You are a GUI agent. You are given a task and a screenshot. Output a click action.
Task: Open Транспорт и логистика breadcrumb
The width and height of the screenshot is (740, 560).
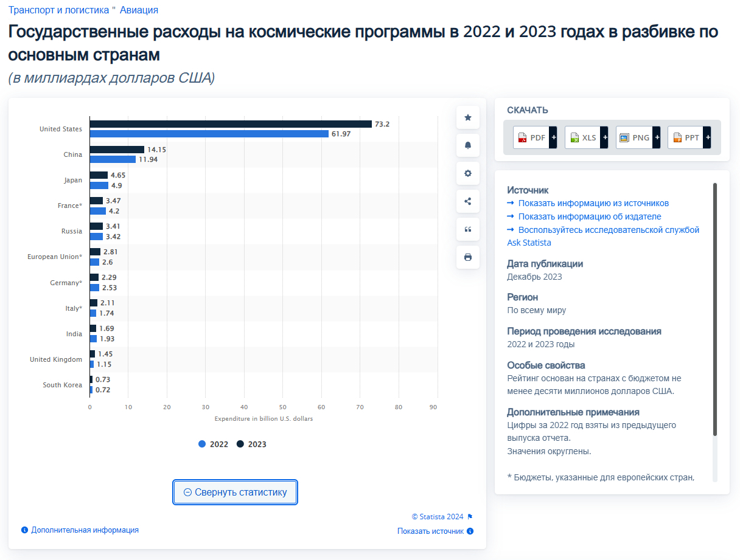click(60, 10)
